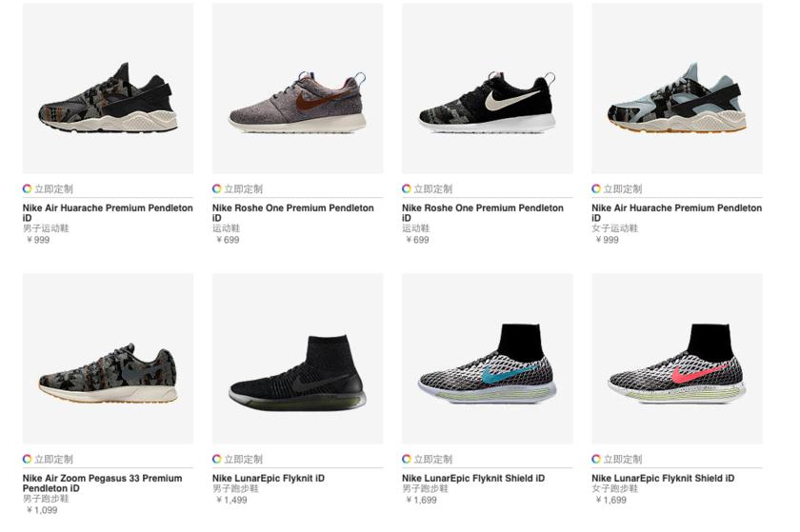Image resolution: width=800 pixels, height=532 pixels.
Task: Click customize icon under ¥699 brown Roshe One
Action: (217, 188)
